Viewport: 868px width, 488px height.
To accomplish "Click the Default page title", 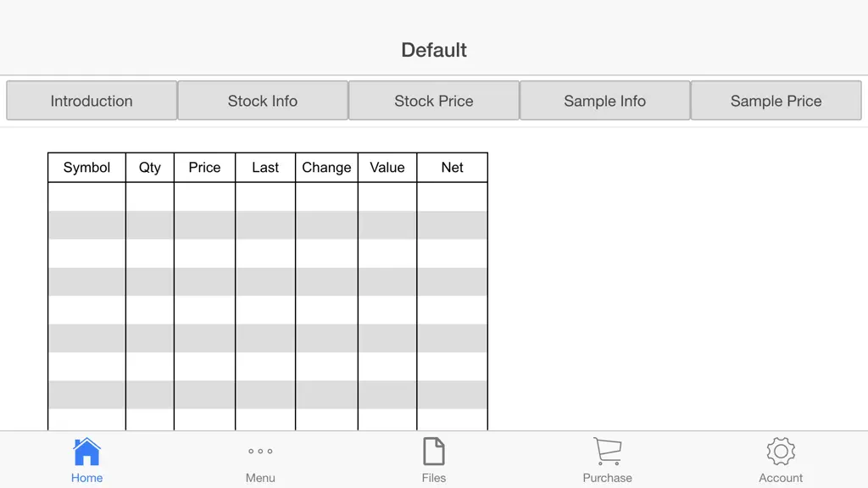I will [x=434, y=50].
